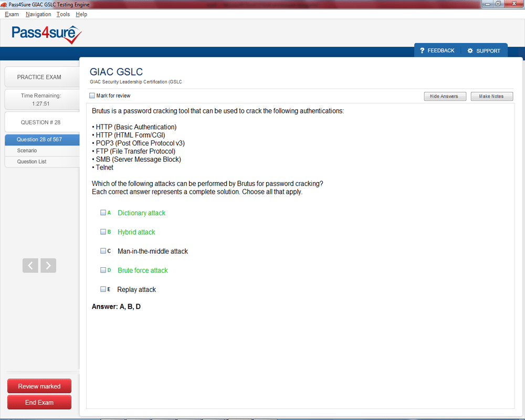
Task: Click the application icon in title bar
Action: point(4,5)
